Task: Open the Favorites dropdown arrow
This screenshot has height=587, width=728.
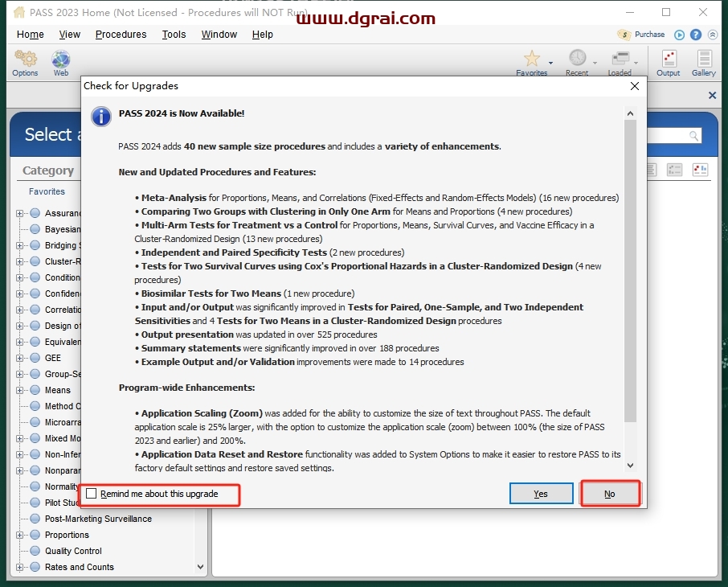Action: point(550,63)
